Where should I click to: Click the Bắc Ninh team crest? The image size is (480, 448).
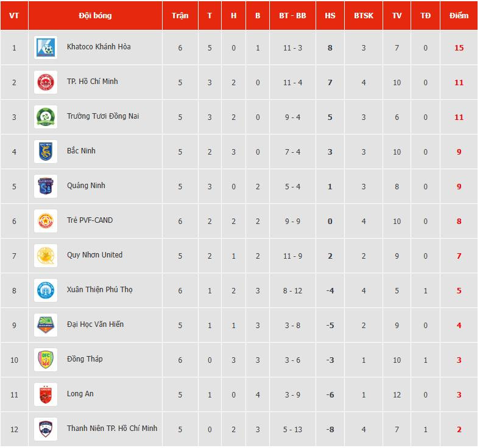[x=46, y=152]
